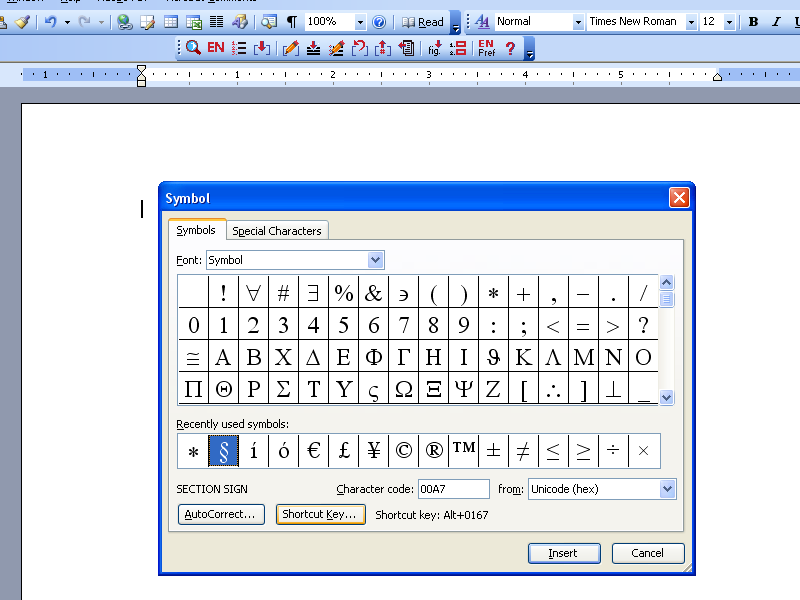This screenshot has height=600, width=800.
Task: Click the Insert button
Action: click(564, 553)
